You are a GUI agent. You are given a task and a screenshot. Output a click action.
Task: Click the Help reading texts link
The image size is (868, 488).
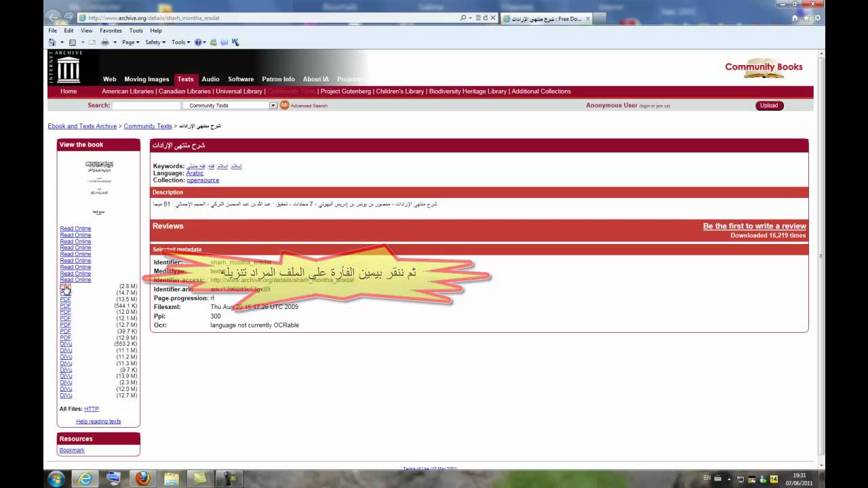98,422
